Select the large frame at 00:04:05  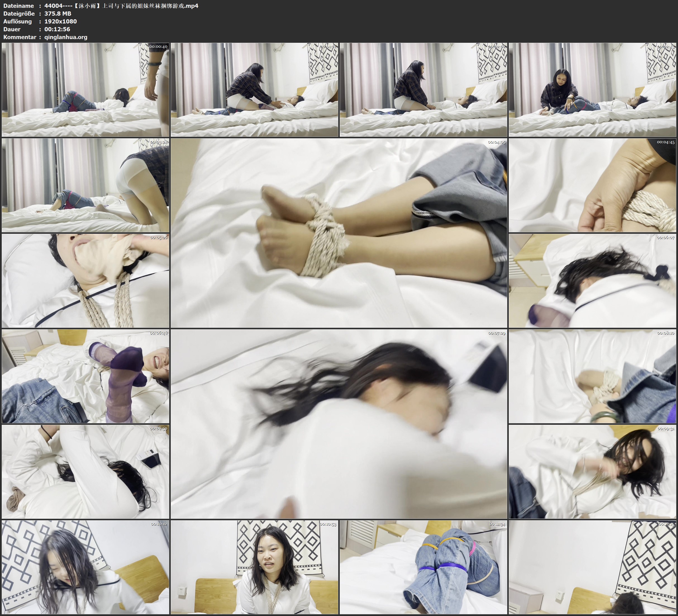339,233
